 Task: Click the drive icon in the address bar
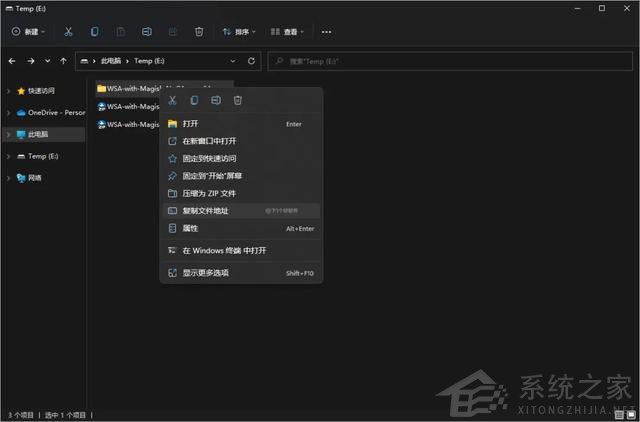coord(84,61)
